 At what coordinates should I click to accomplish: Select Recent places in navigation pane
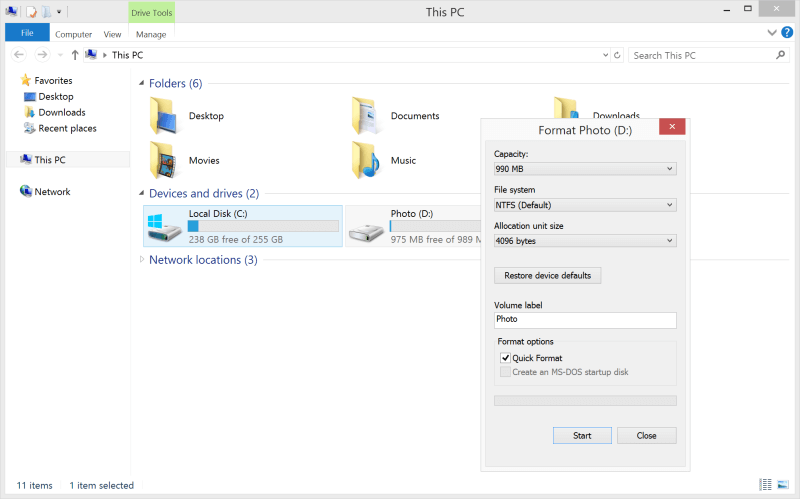coord(67,129)
